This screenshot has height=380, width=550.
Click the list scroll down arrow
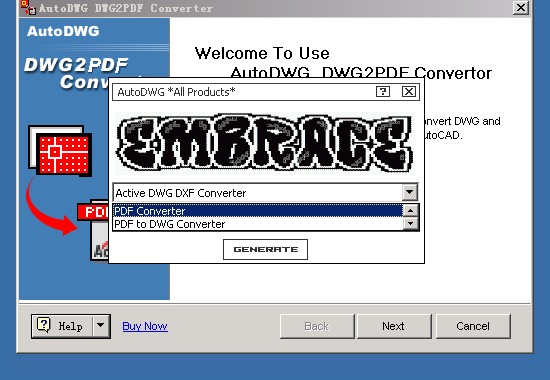(x=410, y=224)
